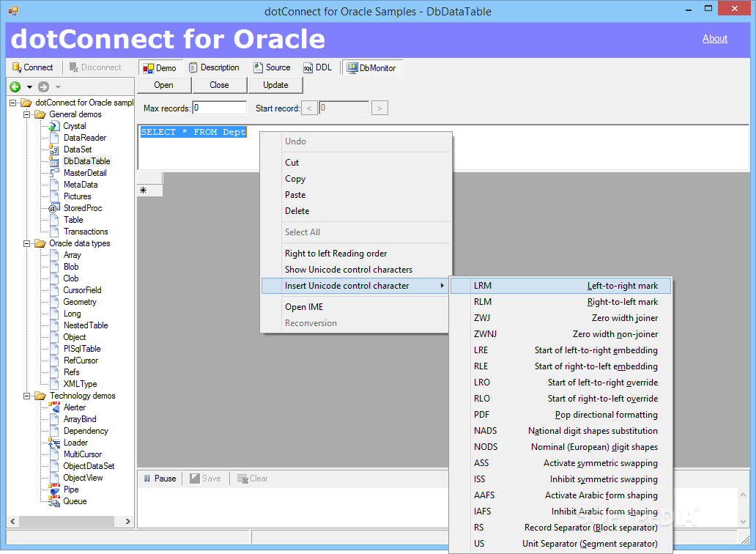Insert NADS National digit shapes substitution
Screen dimensions: 756x554
pos(560,431)
